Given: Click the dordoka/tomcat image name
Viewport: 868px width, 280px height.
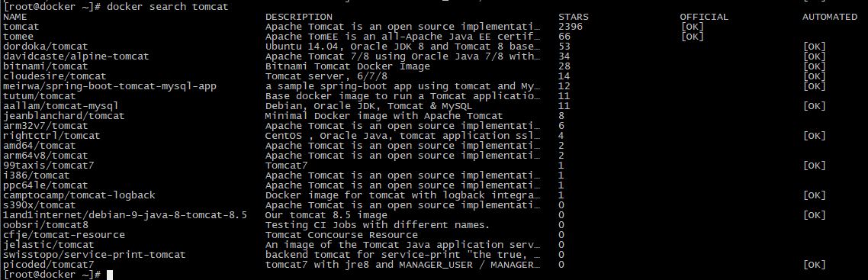Looking at the screenshot, I should coord(46,47).
